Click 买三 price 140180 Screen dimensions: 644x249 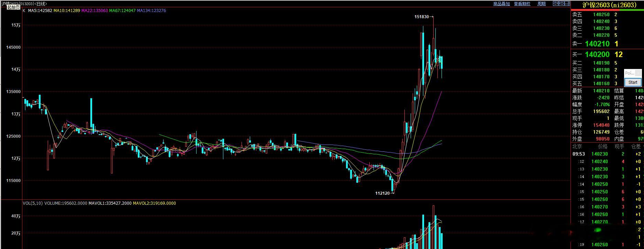point(601,70)
